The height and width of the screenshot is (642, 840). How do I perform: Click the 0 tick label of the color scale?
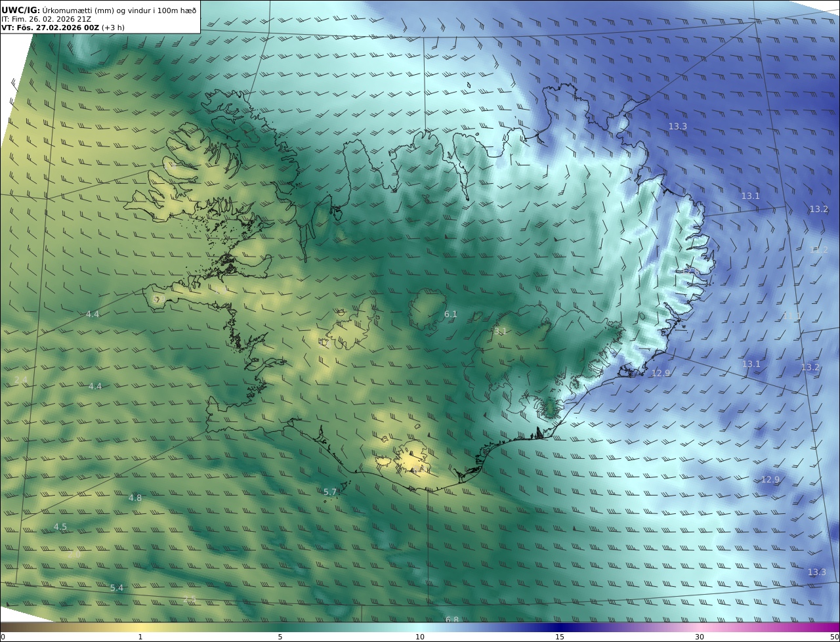[x=3, y=637]
